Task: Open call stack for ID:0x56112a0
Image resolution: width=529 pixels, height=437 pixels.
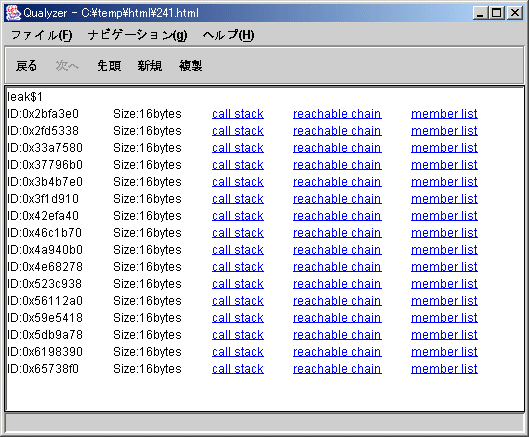Action: point(238,301)
